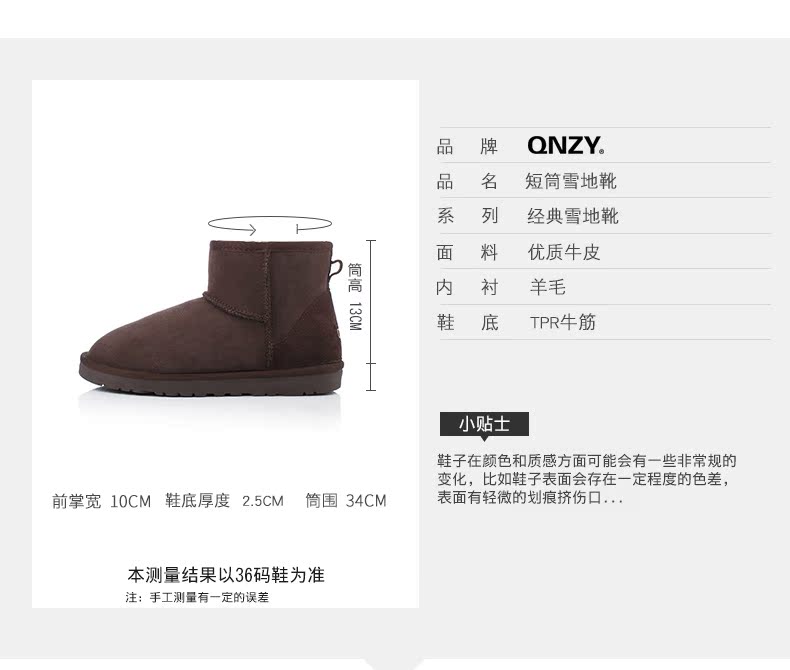Viewport: 790px width, 670px height.
Task: Select the 优质牛皮 material value
Action: [564, 252]
